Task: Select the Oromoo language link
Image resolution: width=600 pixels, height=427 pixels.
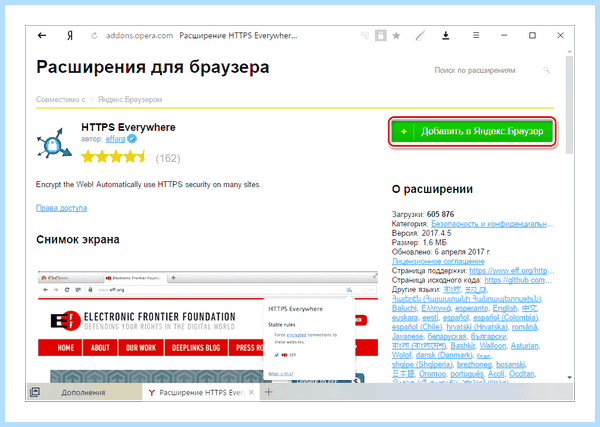Action: (x=432, y=374)
